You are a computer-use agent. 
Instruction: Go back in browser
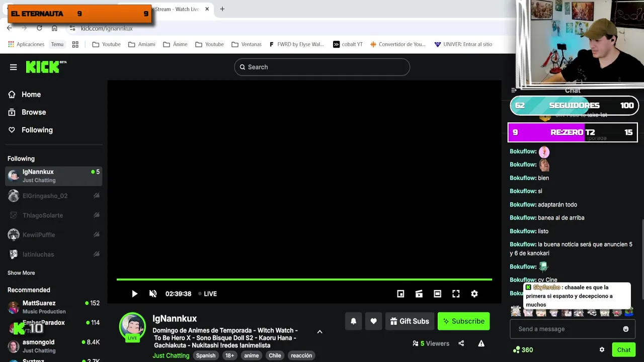[x=9, y=28]
